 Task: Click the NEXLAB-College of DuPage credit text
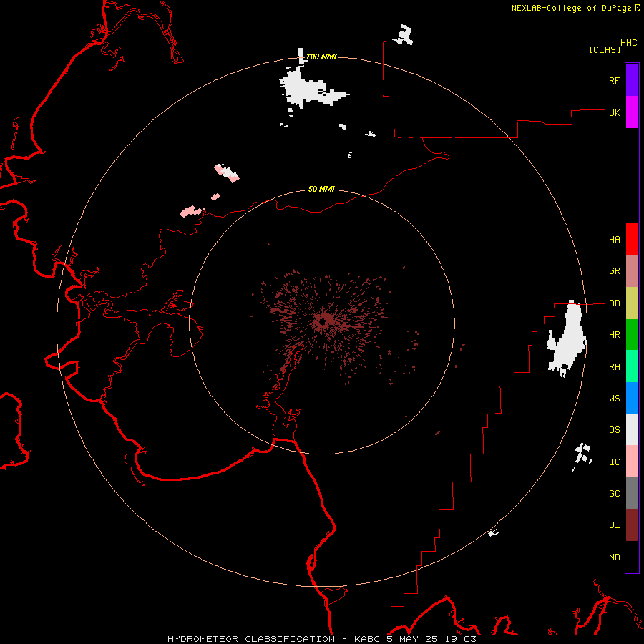coord(571,8)
